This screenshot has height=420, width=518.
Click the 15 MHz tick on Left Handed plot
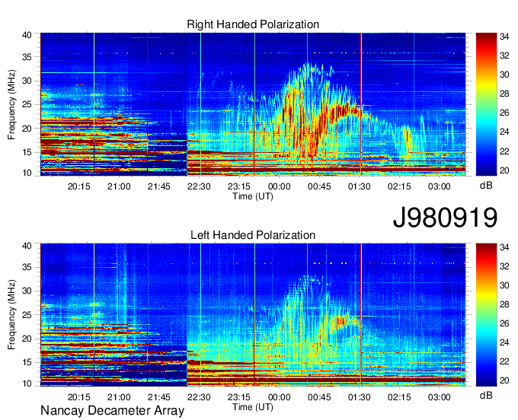[27, 362]
